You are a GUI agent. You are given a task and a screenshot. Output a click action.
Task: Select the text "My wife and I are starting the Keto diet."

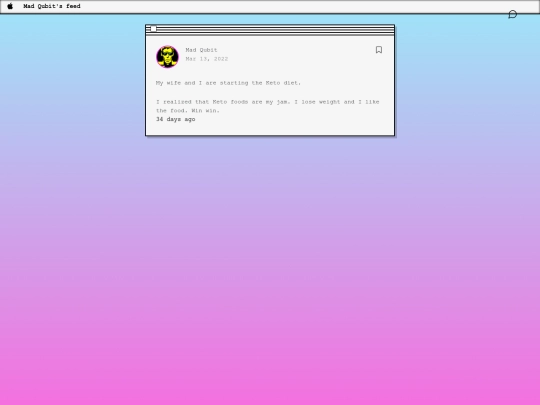pos(228,83)
